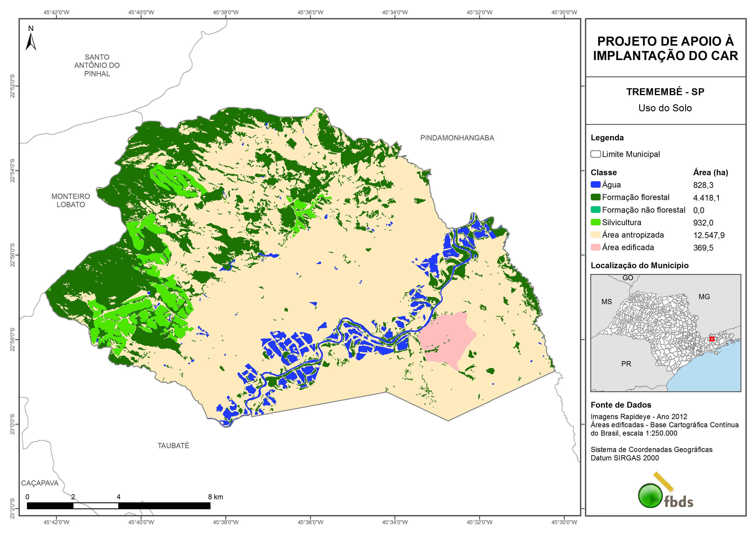The image size is (756, 534).
Task: Click the Área antropizada beige swatch
Action: tap(595, 235)
